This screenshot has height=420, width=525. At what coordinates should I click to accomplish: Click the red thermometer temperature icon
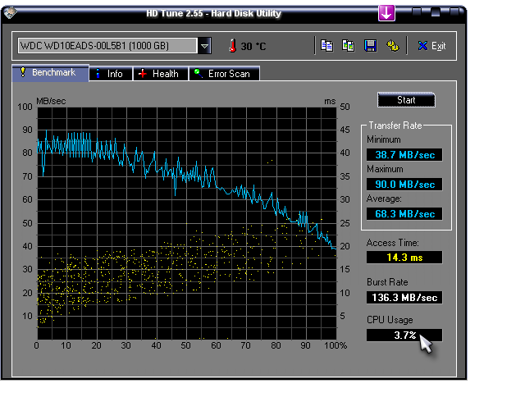(232, 46)
